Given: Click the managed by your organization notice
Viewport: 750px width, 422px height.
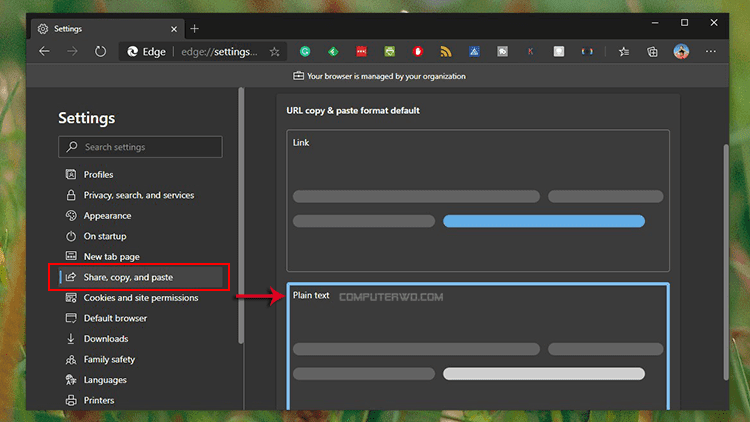Looking at the screenshot, I should point(379,76).
